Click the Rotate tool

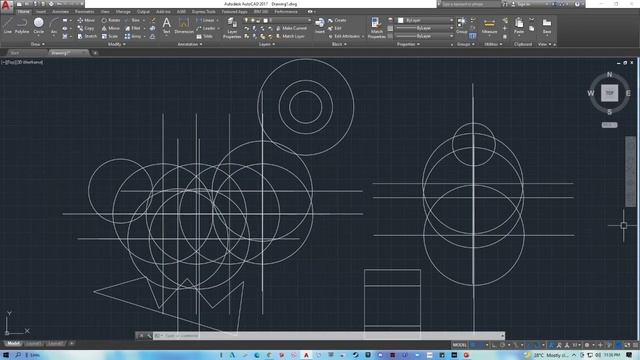click(111, 20)
